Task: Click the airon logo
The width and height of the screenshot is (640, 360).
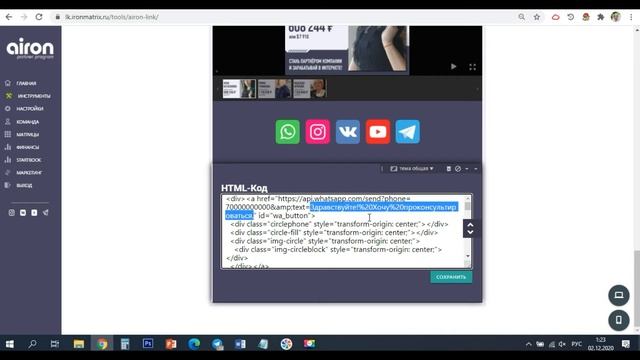Action: click(x=30, y=49)
